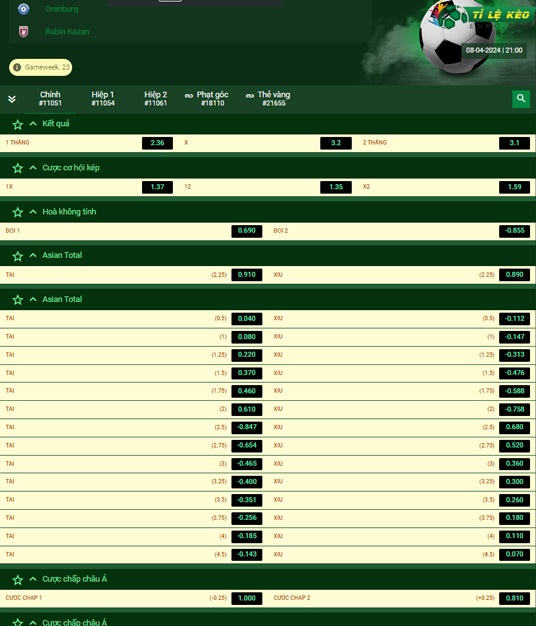
Task: Select XỈU 3.75 odds 0.180
Action: [x=514, y=518]
